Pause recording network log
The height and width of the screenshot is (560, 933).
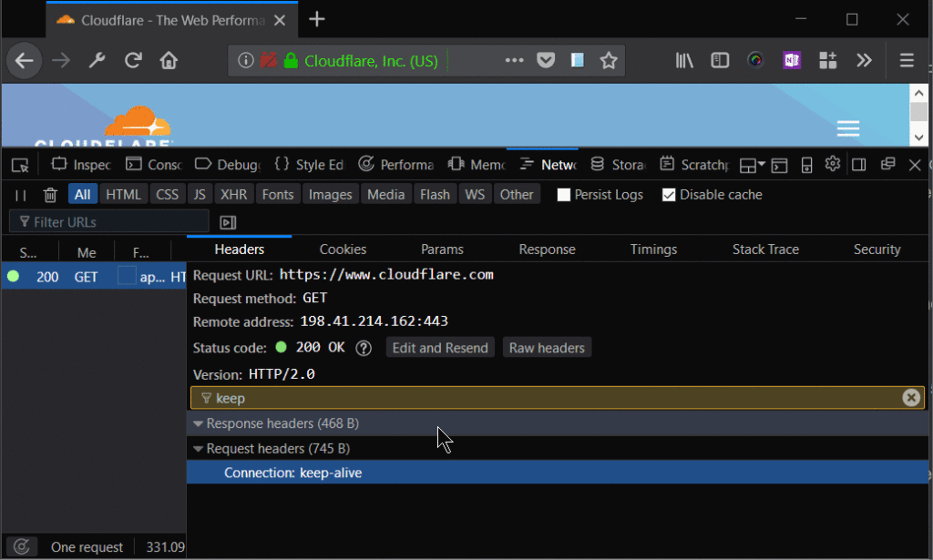(20, 195)
